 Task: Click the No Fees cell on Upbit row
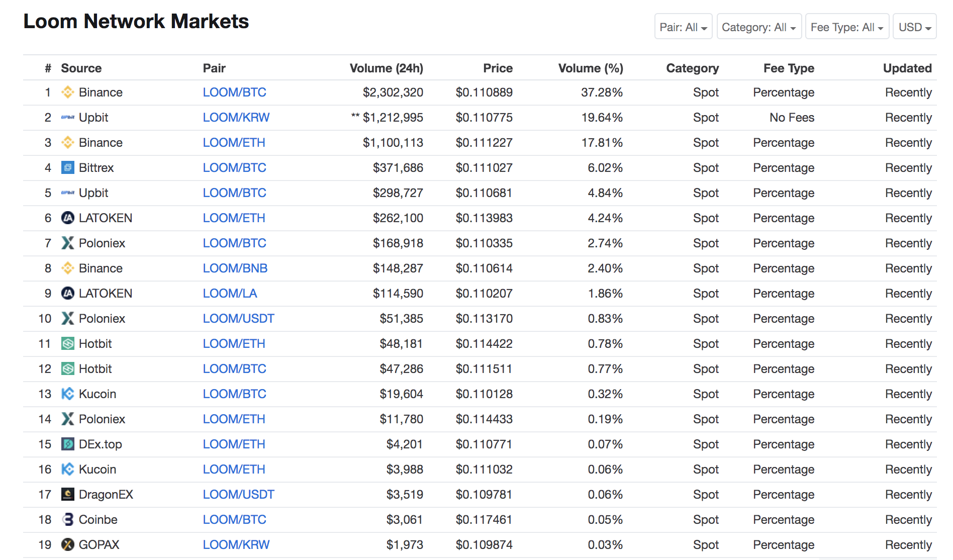[792, 117]
